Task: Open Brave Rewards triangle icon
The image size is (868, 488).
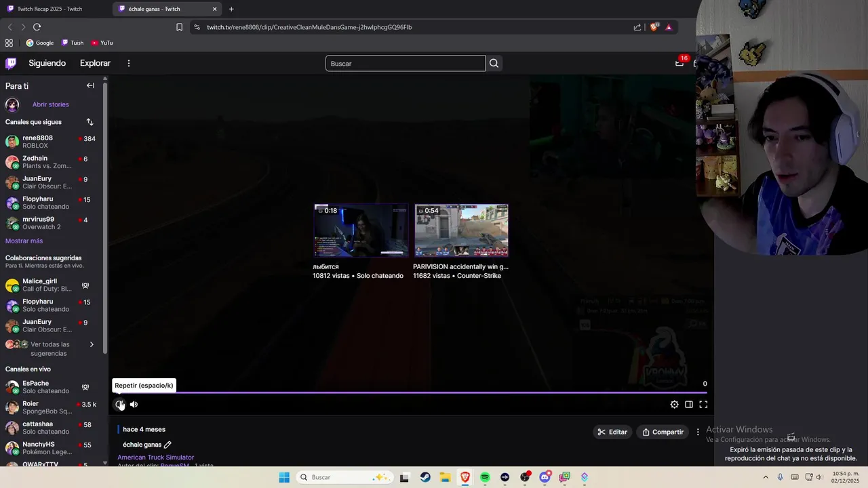Action: coord(669,27)
